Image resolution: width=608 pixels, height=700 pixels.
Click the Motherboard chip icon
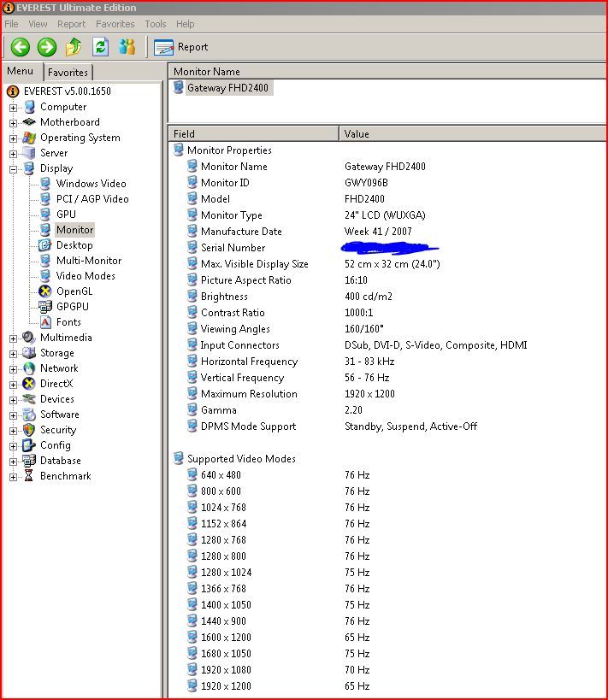tap(29, 122)
